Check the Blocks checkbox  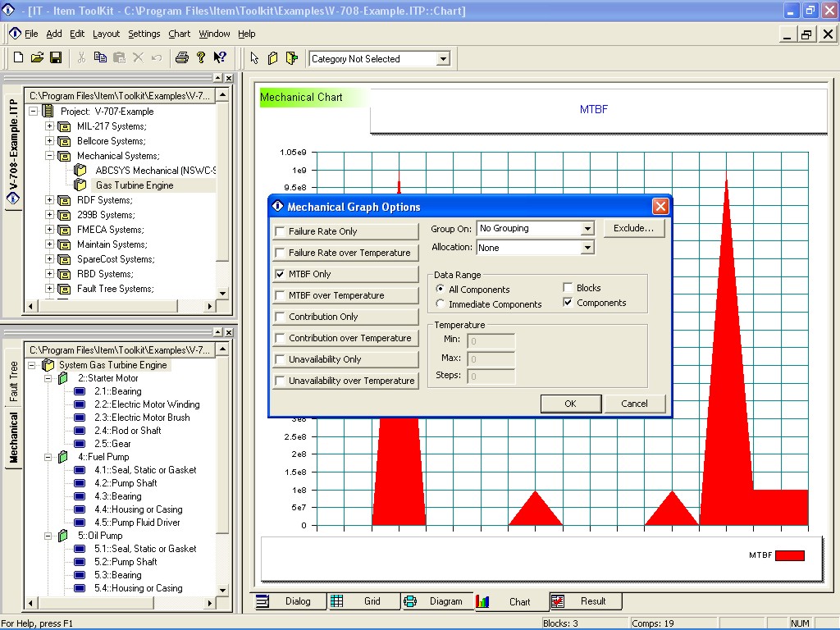[568, 288]
